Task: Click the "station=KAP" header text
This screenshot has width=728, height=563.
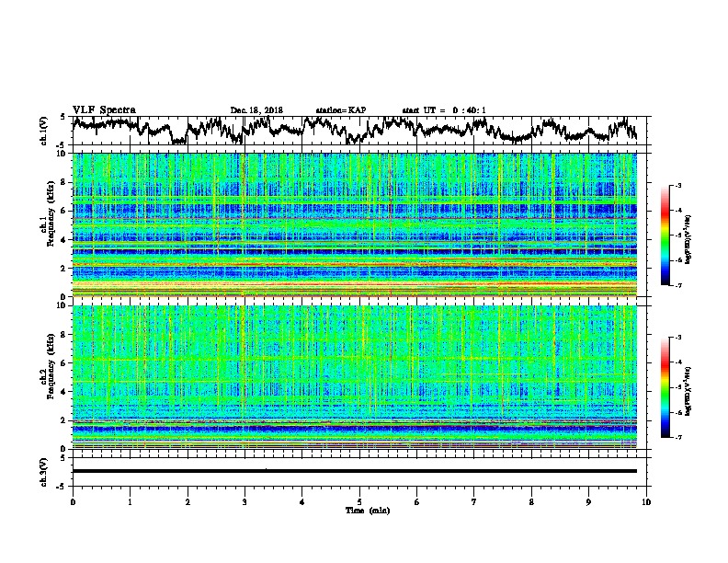Action: coord(341,110)
